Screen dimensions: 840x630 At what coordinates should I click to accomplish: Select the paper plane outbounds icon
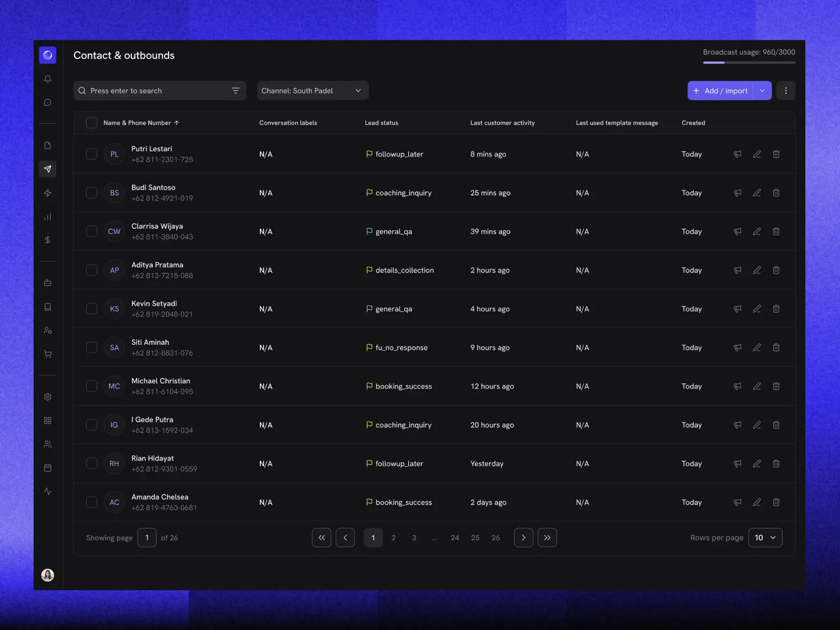click(x=48, y=169)
